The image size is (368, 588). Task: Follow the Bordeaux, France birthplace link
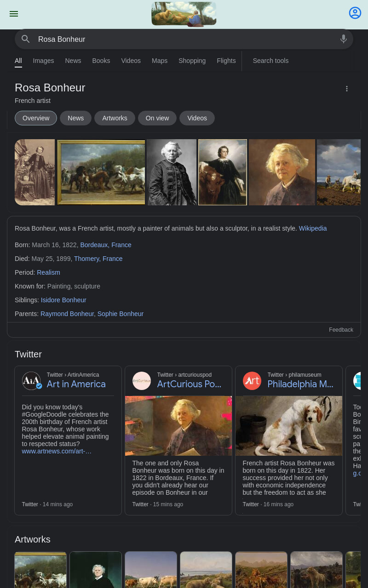point(106,245)
